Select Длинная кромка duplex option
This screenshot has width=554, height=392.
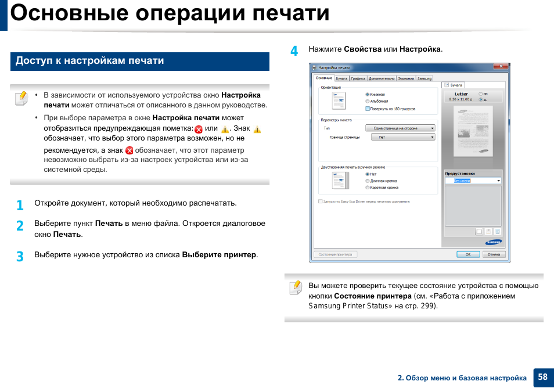[368, 181]
